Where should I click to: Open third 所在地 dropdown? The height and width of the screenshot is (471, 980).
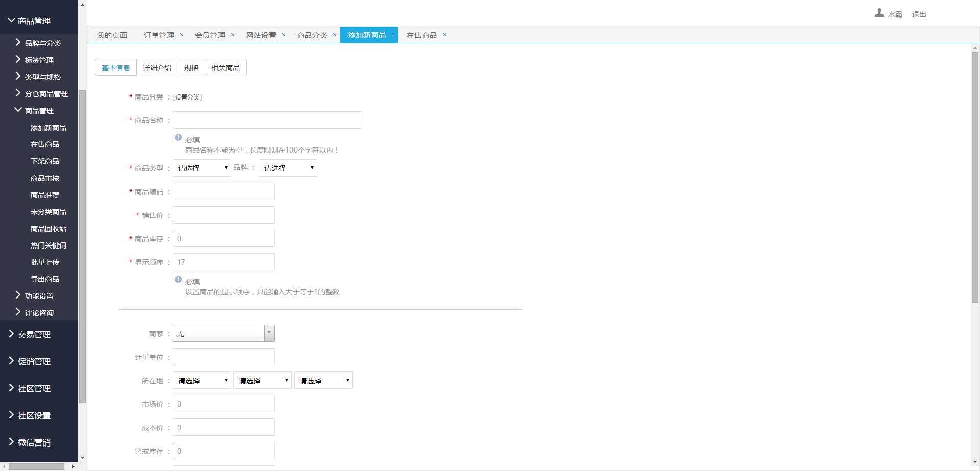[x=323, y=380]
